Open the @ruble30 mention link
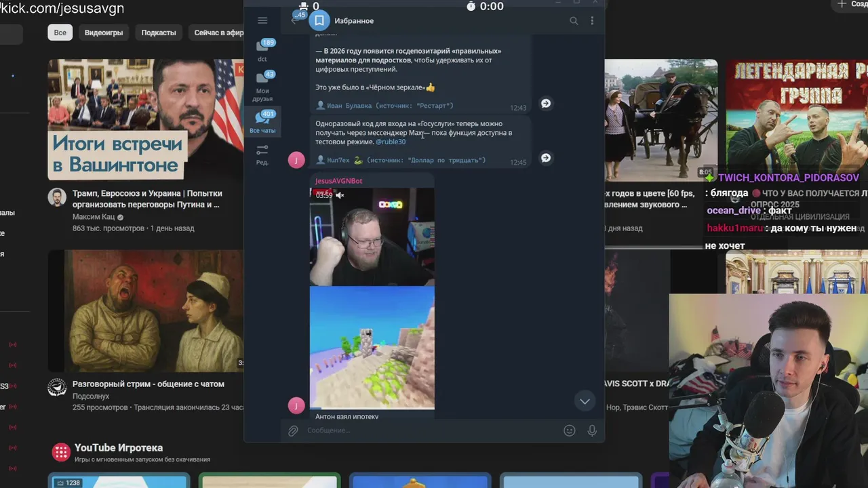The height and width of the screenshot is (488, 868). 391,142
